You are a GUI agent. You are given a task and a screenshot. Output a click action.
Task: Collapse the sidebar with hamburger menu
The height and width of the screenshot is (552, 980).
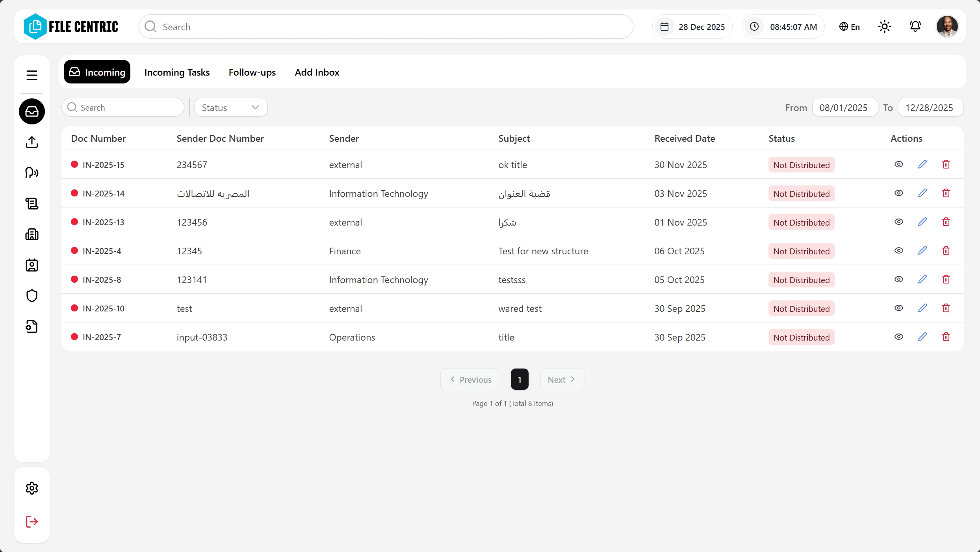coord(32,75)
